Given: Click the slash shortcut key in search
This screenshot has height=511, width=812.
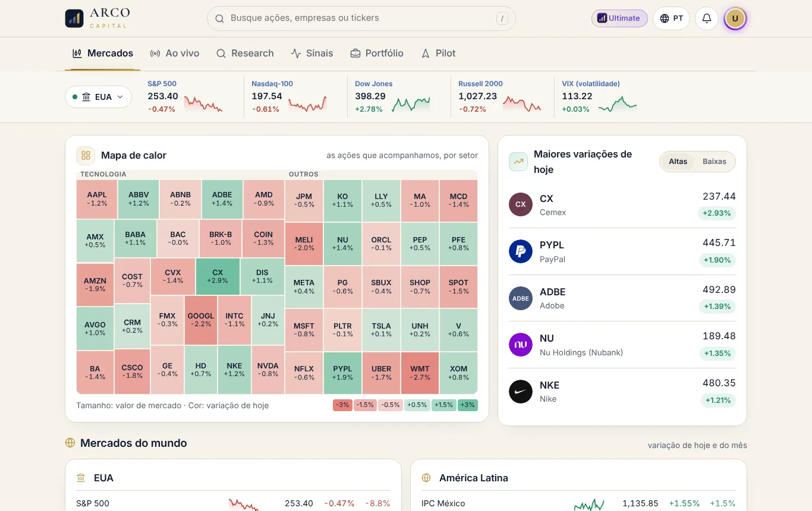Looking at the screenshot, I should [502, 18].
